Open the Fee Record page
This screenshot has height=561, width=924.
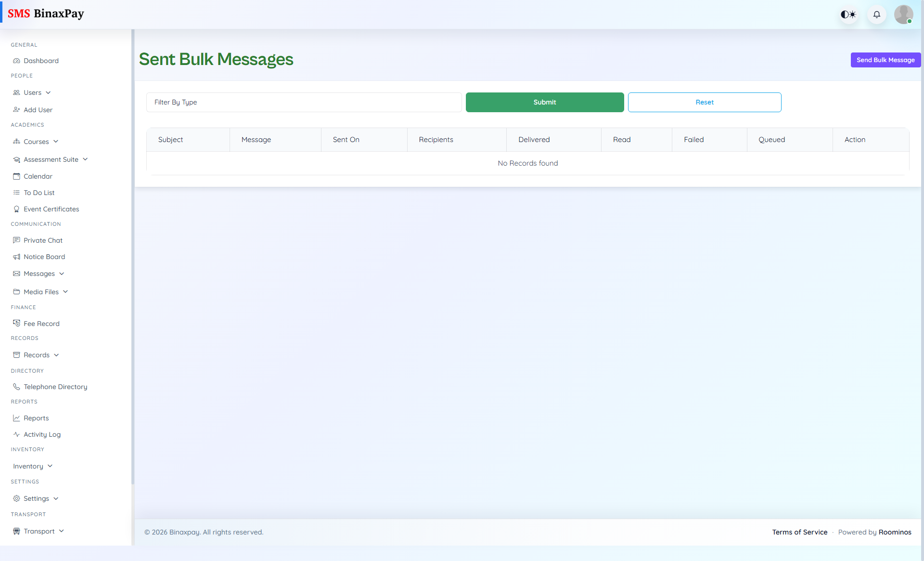click(x=41, y=324)
